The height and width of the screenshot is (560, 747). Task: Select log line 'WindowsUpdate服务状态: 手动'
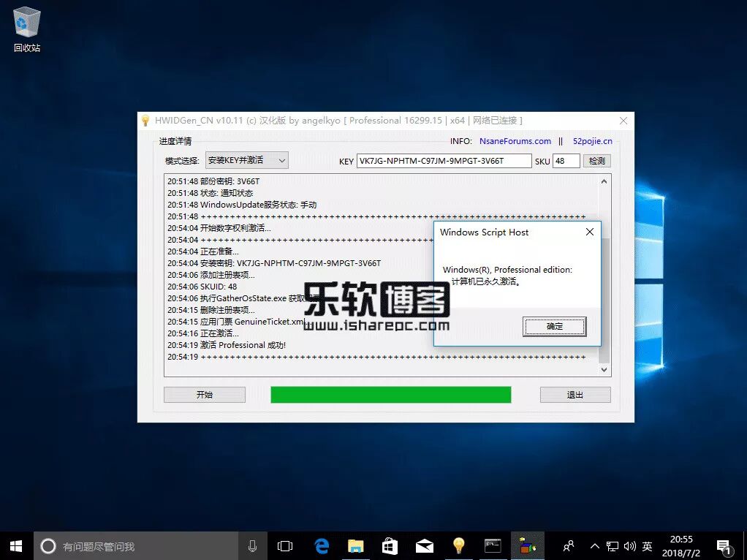click(258, 205)
